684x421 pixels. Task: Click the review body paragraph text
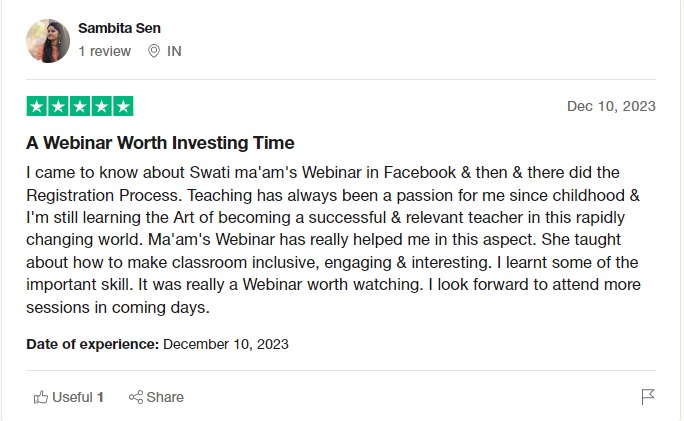(x=330, y=240)
